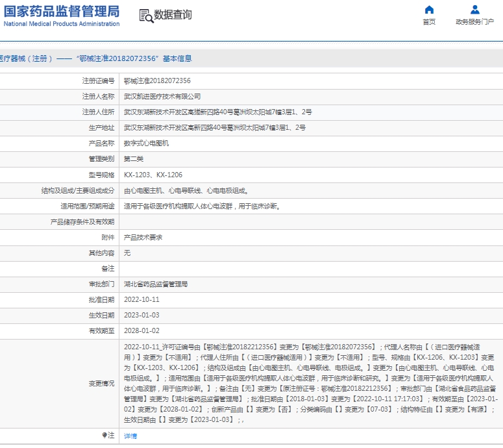The width and height of the screenshot is (503, 448).
Task: Click the 审批部门 row label
Action: (x=101, y=284)
